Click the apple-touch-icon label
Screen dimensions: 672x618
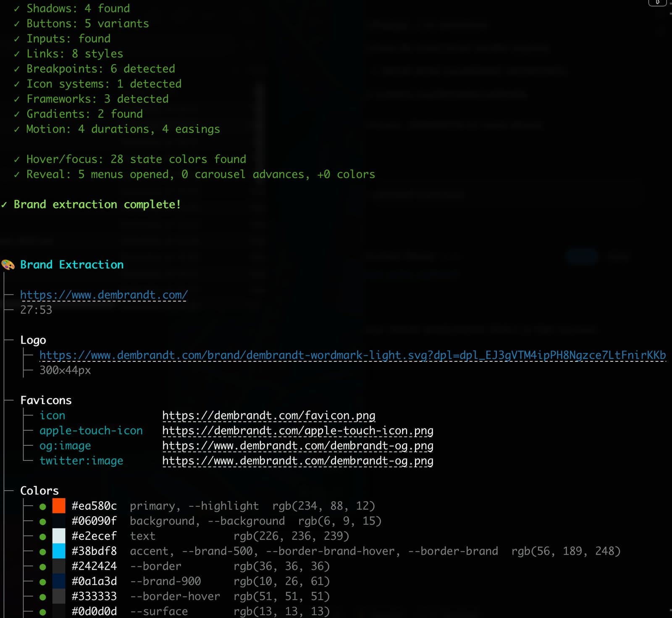pyautogui.click(x=91, y=431)
